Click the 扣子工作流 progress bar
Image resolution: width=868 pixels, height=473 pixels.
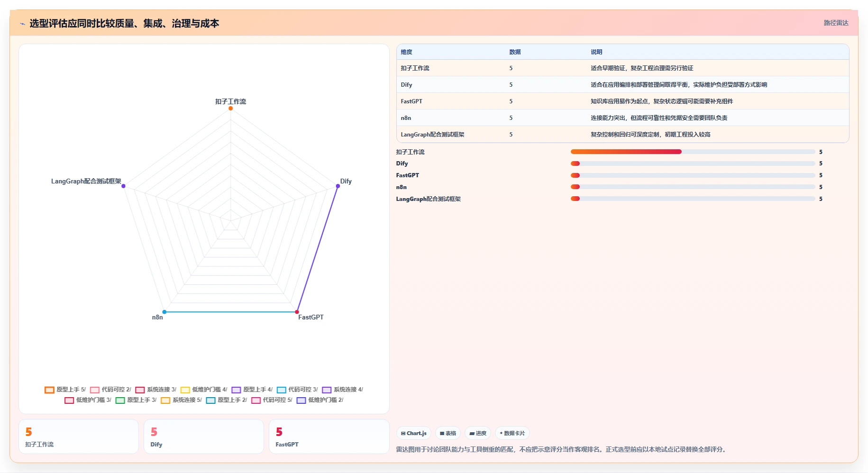coord(693,152)
